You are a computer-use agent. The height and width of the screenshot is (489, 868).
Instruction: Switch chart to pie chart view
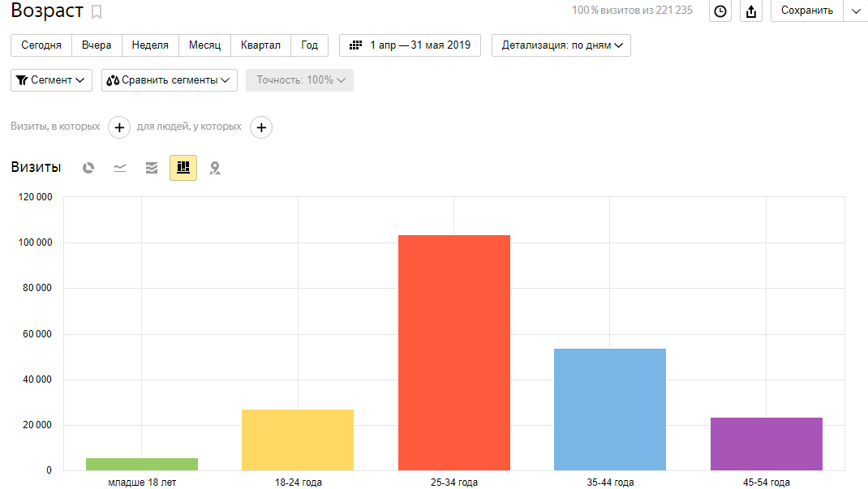pyautogui.click(x=88, y=168)
